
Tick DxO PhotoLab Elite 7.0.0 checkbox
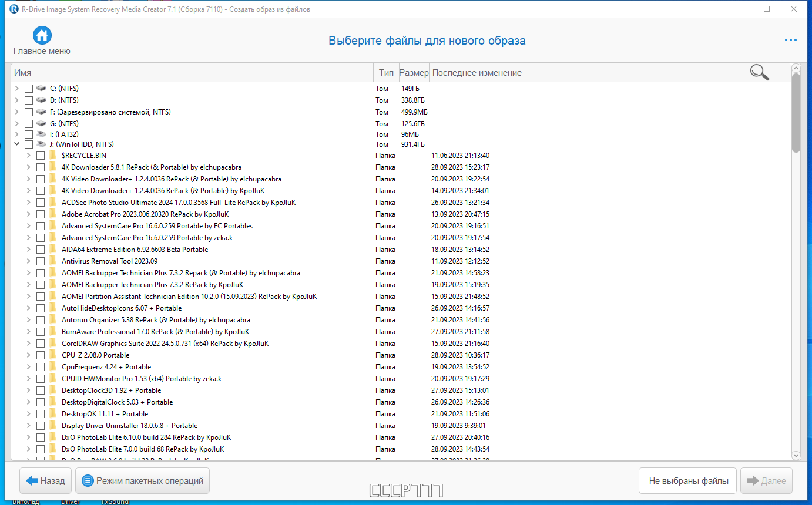tap(41, 449)
